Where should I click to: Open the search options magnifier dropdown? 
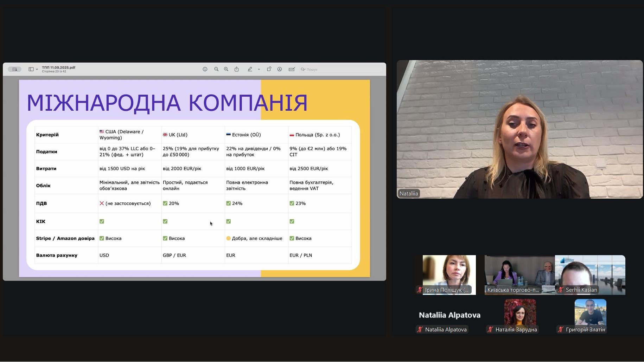[x=303, y=70]
